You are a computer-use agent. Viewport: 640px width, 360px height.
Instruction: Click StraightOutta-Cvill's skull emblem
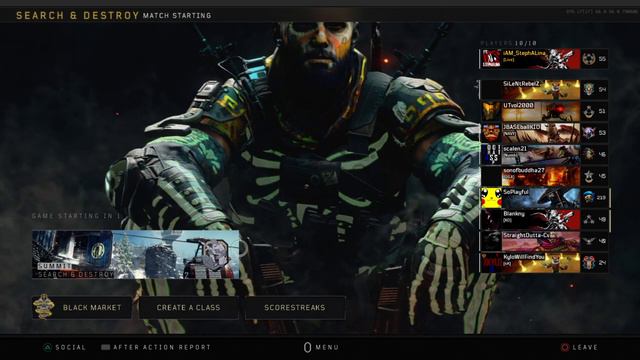(491, 241)
